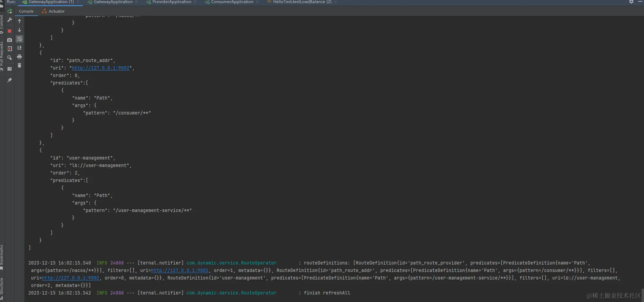Stop the running application with the red square
This screenshot has height=302, width=644.
[x=10, y=31]
